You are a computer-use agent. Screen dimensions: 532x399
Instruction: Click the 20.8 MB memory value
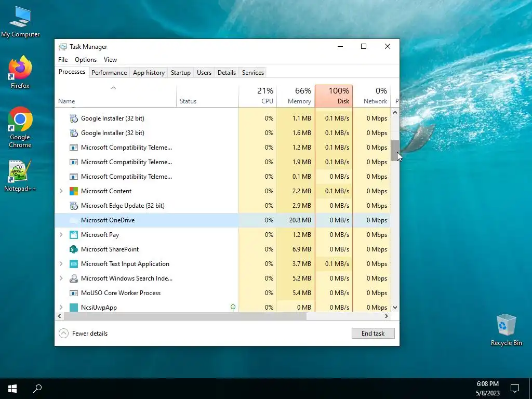(300, 220)
